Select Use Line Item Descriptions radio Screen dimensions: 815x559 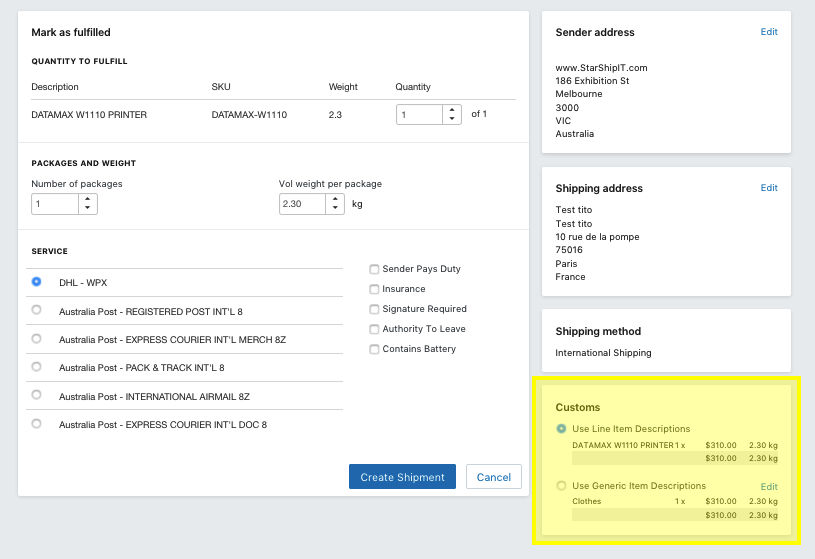[561, 429]
